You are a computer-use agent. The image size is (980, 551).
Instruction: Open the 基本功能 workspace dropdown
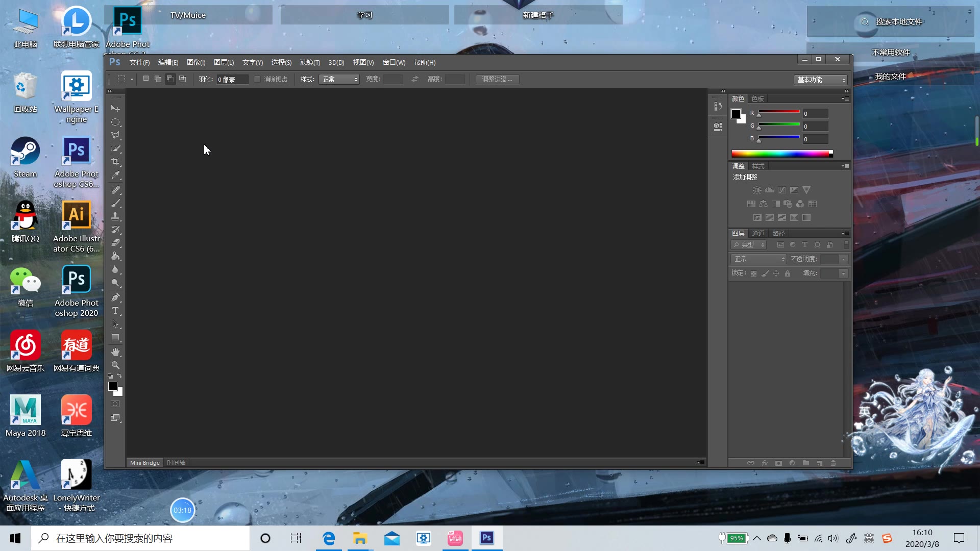pos(821,80)
